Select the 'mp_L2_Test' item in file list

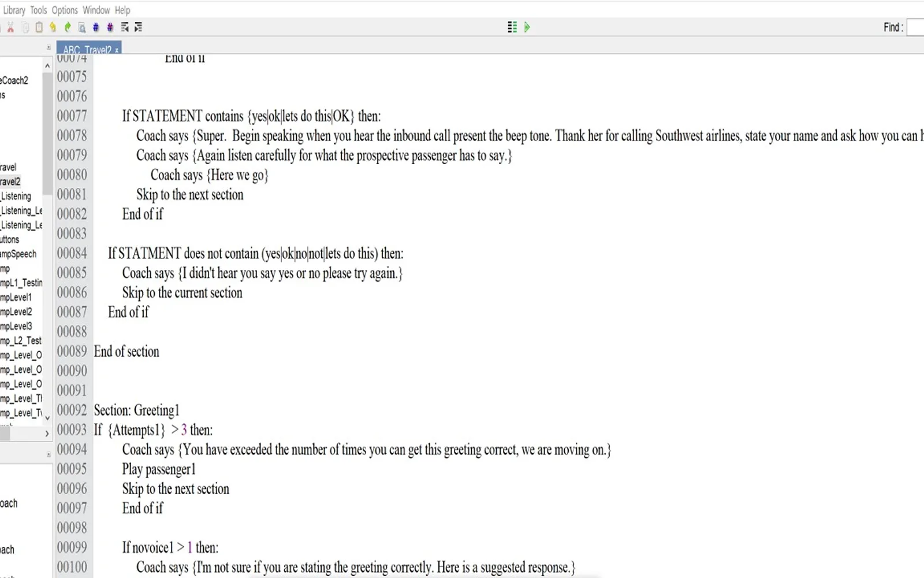21,340
